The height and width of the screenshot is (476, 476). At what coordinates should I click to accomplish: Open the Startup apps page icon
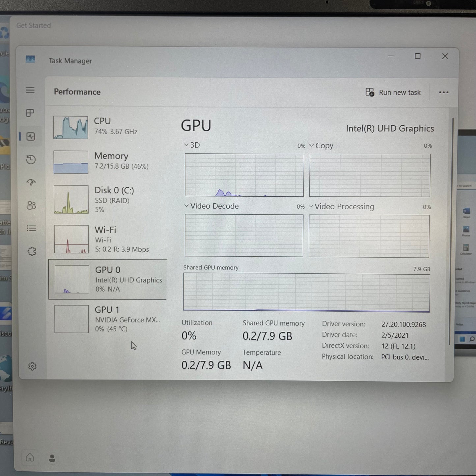pos(31,182)
